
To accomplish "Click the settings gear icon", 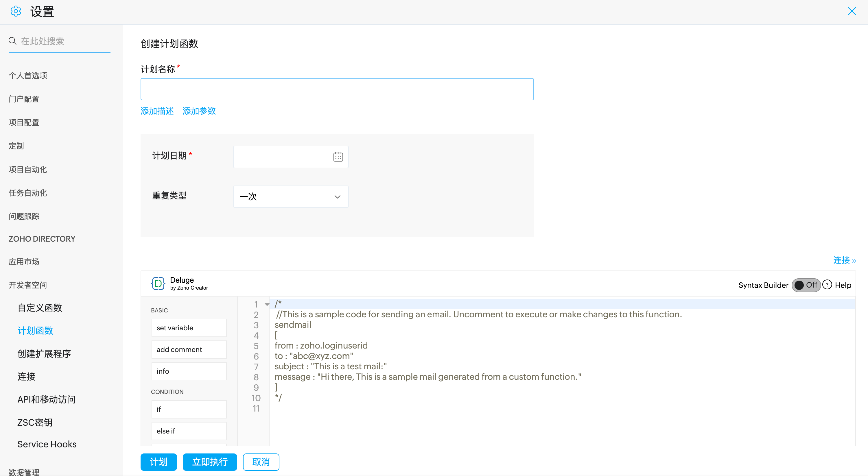I will (16, 12).
